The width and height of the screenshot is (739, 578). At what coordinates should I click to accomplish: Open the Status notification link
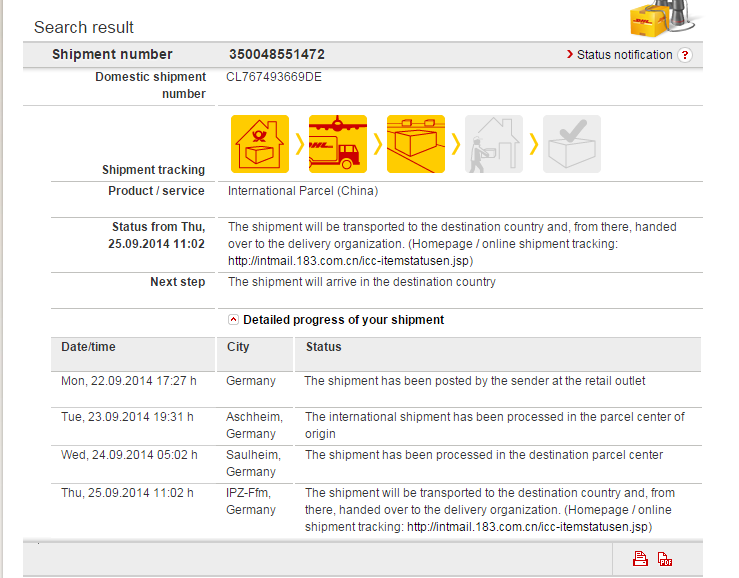click(x=624, y=55)
